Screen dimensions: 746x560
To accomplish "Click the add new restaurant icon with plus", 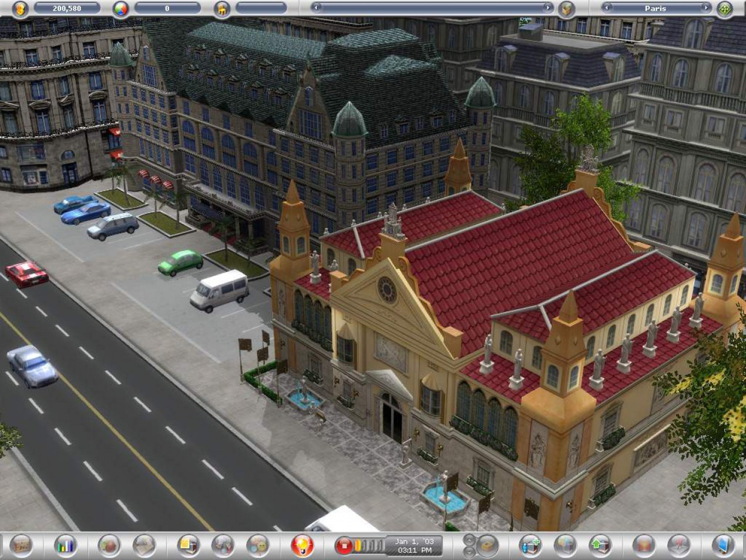I will pos(530,546).
